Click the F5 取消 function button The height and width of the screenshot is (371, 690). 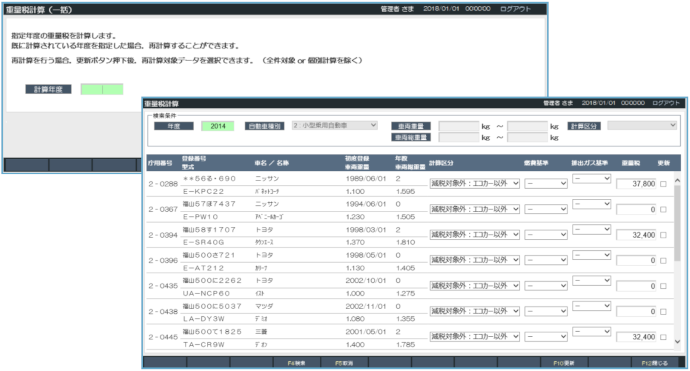point(344,363)
